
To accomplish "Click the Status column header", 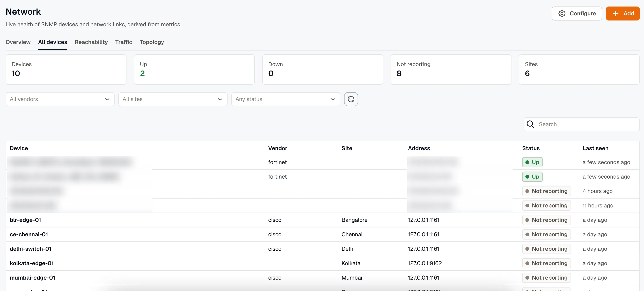I will tap(531, 148).
